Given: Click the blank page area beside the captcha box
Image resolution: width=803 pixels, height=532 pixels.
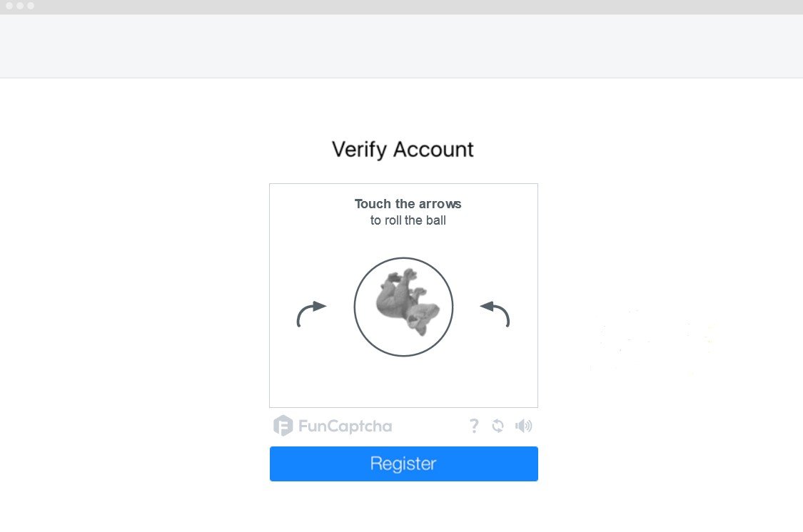Looking at the screenshot, I should point(666,256).
